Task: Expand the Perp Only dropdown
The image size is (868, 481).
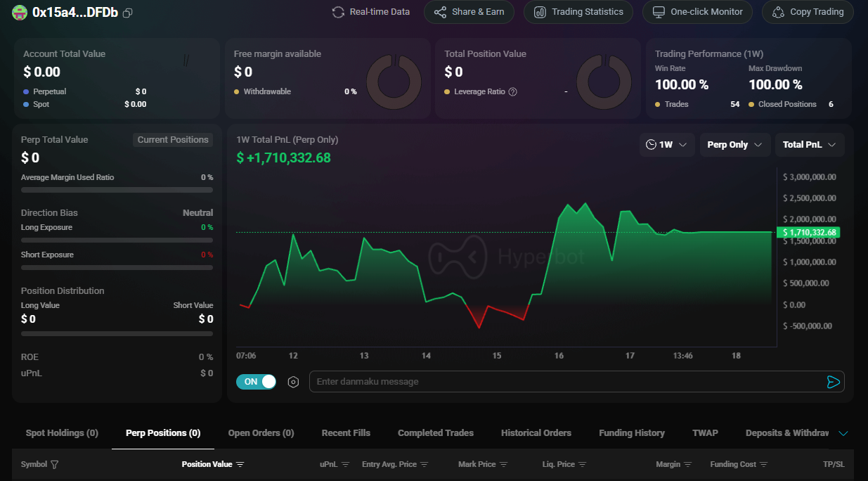Action: (x=734, y=145)
